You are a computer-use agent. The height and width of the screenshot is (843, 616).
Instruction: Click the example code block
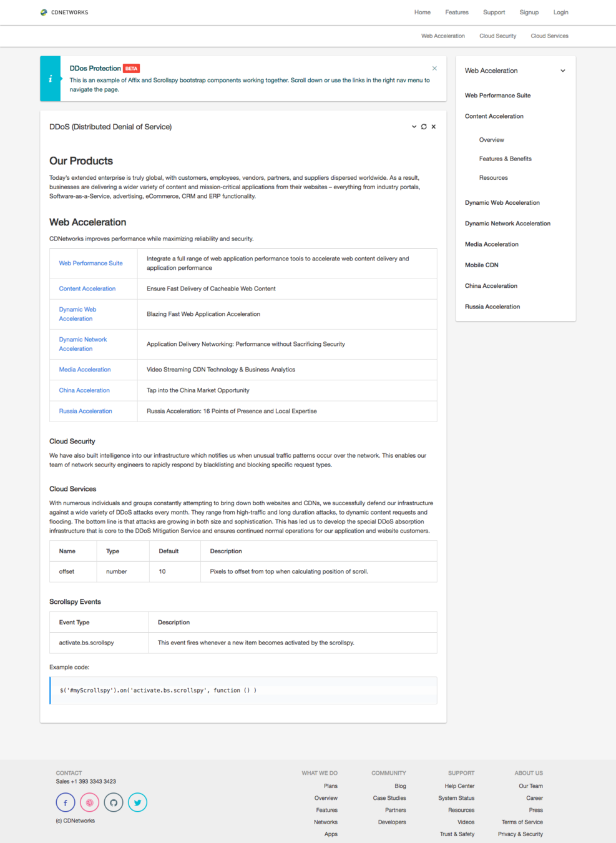[243, 691]
